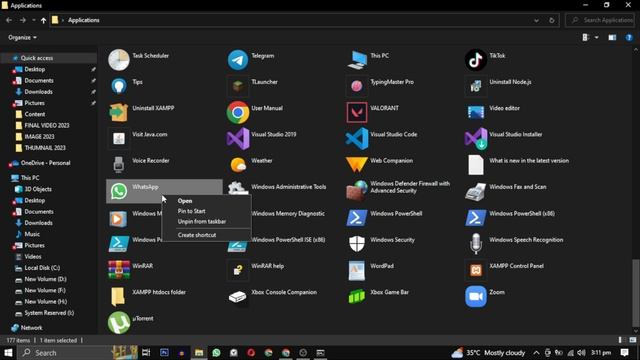Open Quick access in navigation pane
The image size is (640, 360).
pyautogui.click(x=37, y=58)
